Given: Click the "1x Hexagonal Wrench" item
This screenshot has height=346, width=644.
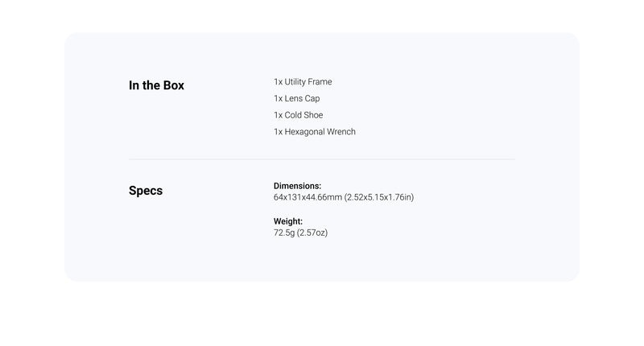Looking at the screenshot, I should 314,132.
